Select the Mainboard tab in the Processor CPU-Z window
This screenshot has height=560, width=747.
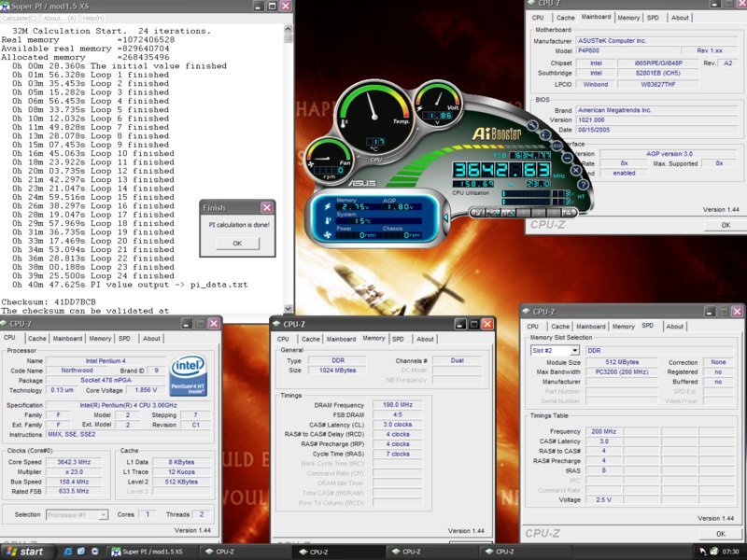click(67, 339)
